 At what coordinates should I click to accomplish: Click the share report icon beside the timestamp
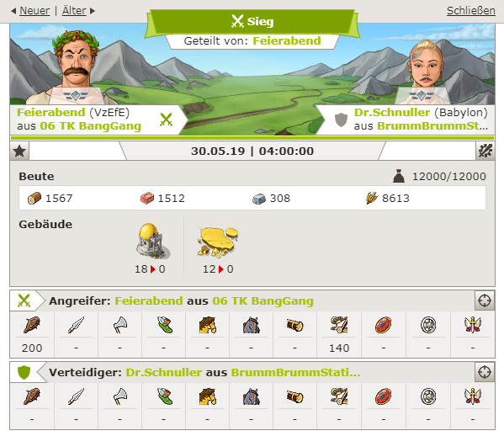coord(485,151)
